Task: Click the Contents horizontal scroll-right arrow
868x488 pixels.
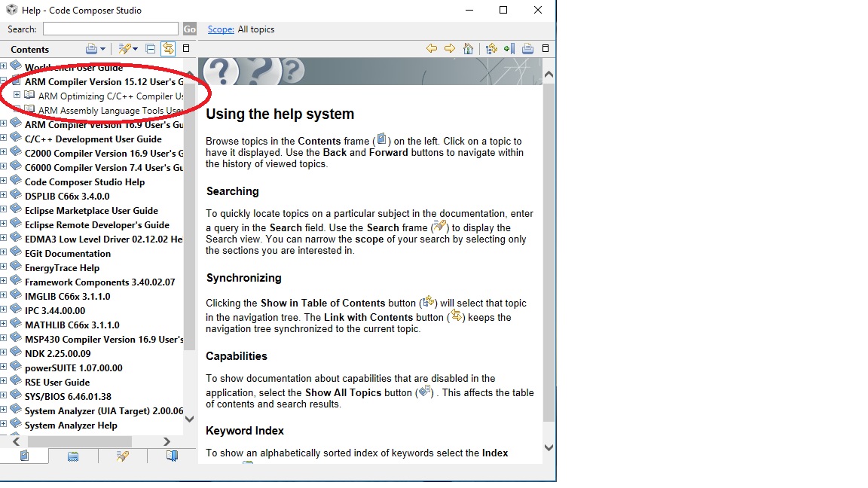Action: [167, 441]
